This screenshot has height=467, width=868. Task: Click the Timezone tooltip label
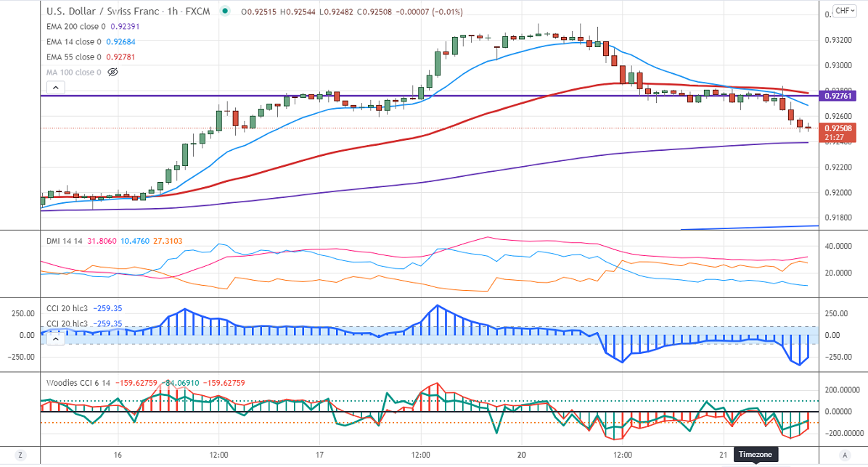pyautogui.click(x=756, y=454)
